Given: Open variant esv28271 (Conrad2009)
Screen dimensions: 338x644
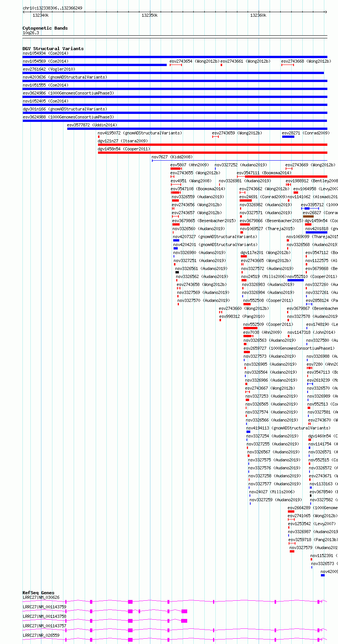Looking at the screenshot, I should [x=306, y=133].
